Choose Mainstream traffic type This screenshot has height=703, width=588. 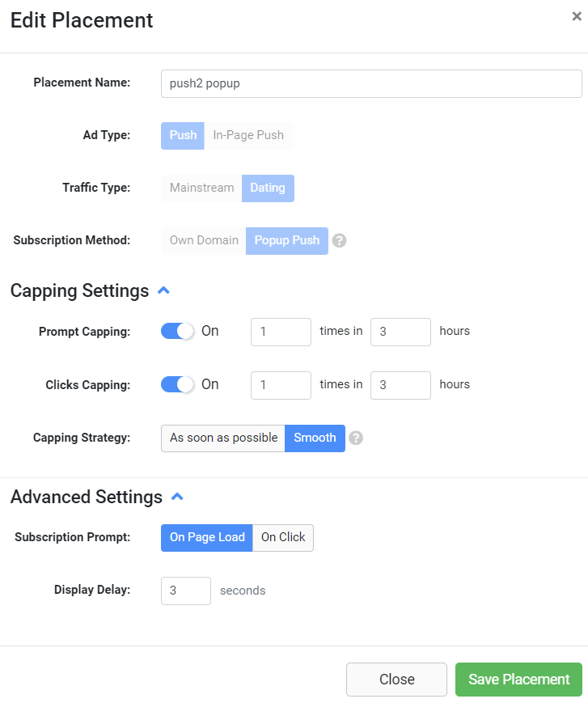tap(201, 188)
